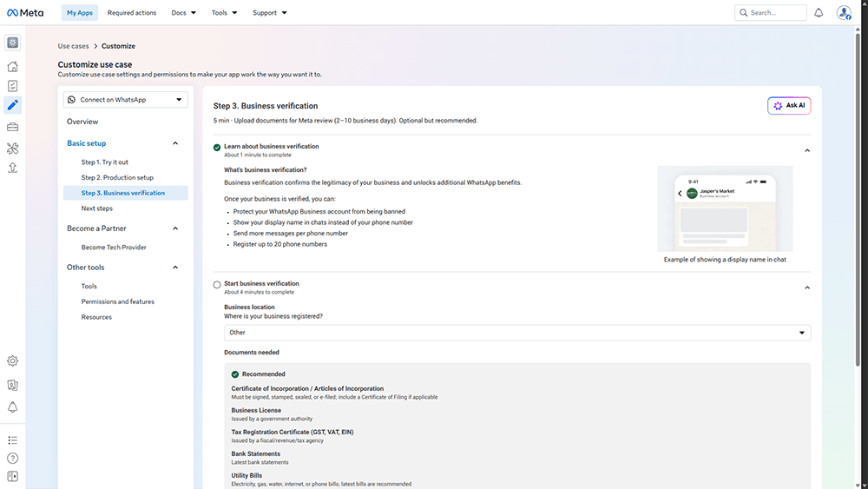Collapse Learn about business verification panel
Image resolution: width=868 pixels, height=489 pixels.
click(x=807, y=150)
